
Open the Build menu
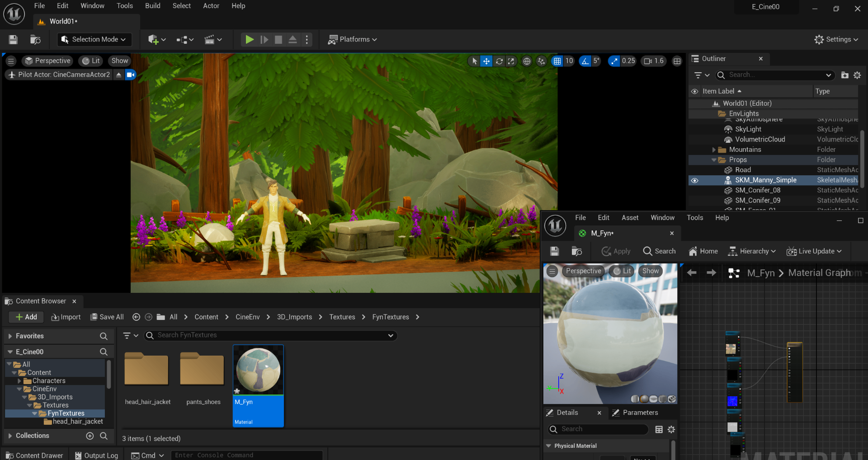pyautogui.click(x=153, y=6)
